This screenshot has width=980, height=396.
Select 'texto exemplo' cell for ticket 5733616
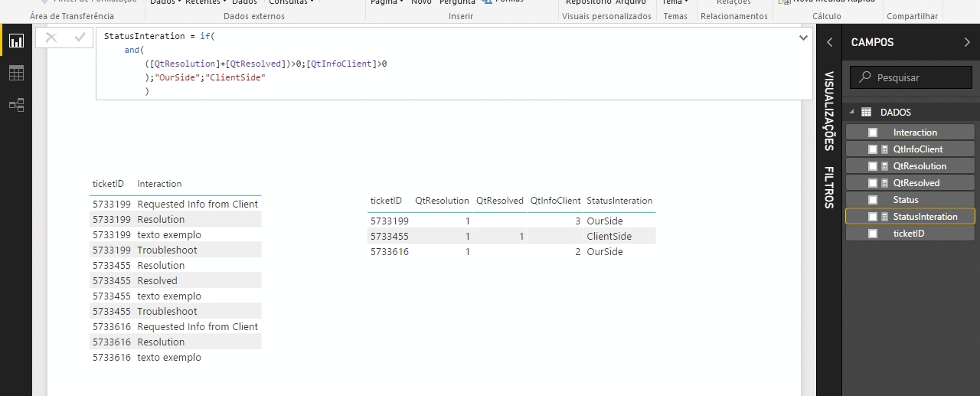click(169, 358)
